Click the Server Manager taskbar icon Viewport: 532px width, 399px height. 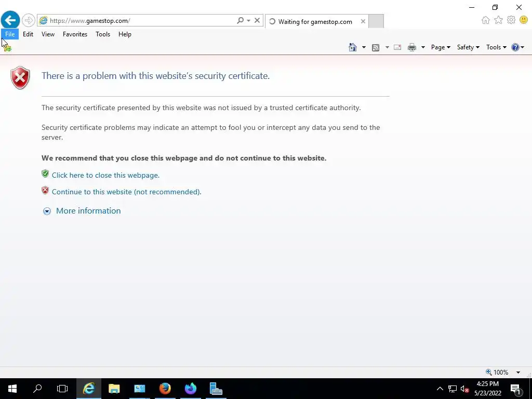coord(139,389)
